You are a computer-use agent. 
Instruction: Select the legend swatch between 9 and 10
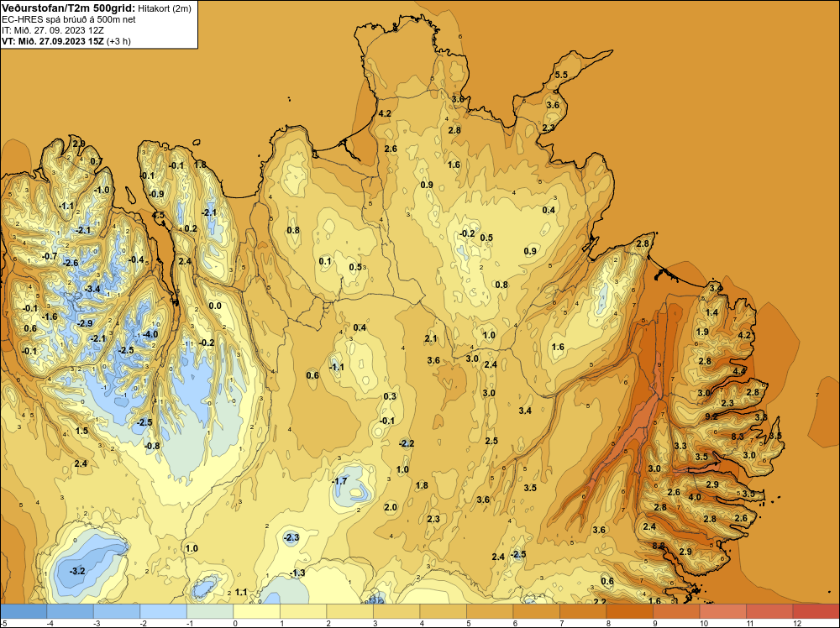click(x=676, y=611)
